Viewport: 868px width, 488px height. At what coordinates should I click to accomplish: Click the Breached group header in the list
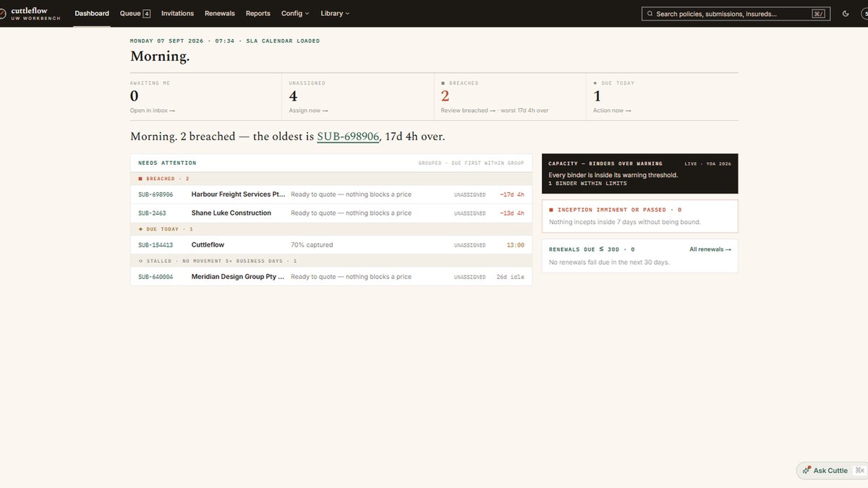click(x=331, y=179)
